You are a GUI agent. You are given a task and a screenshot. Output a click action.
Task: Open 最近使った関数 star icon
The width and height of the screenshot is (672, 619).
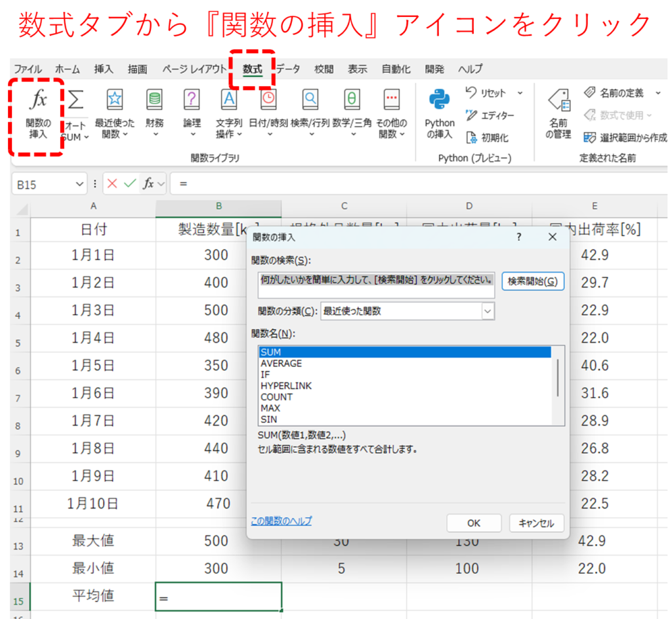point(115,99)
